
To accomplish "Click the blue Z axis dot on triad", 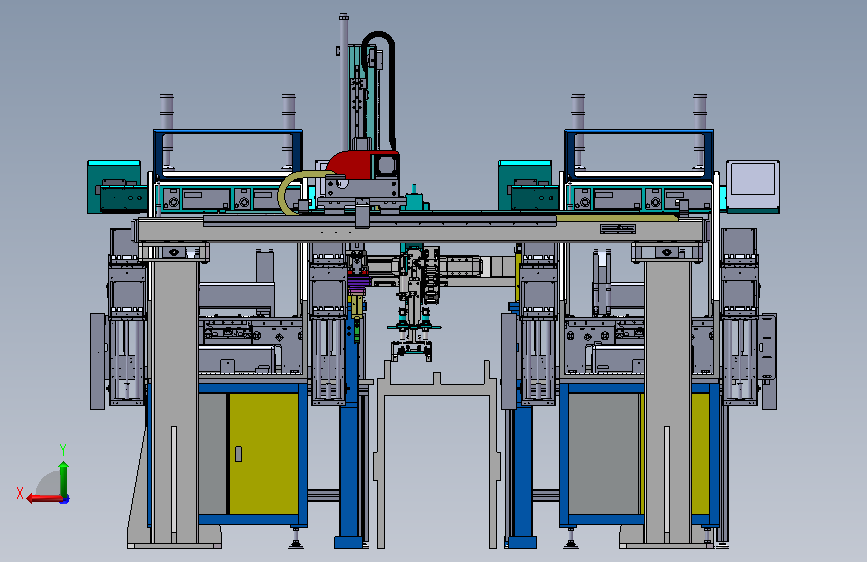I will [65, 500].
